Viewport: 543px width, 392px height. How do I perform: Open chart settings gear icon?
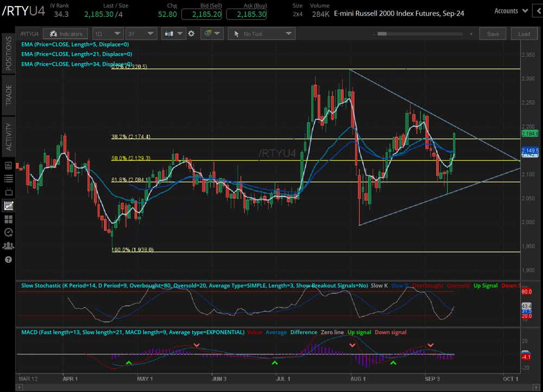(x=191, y=34)
